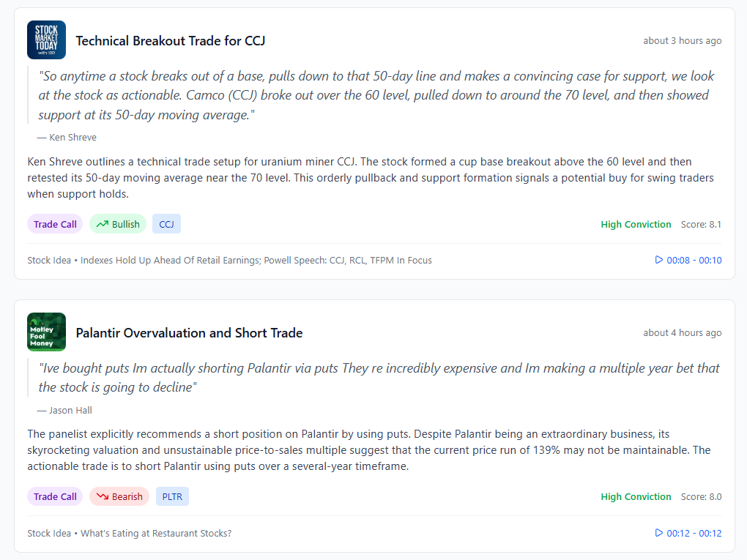747x560 pixels.
Task: Select the PLTR ticker badge
Action: [x=171, y=496]
